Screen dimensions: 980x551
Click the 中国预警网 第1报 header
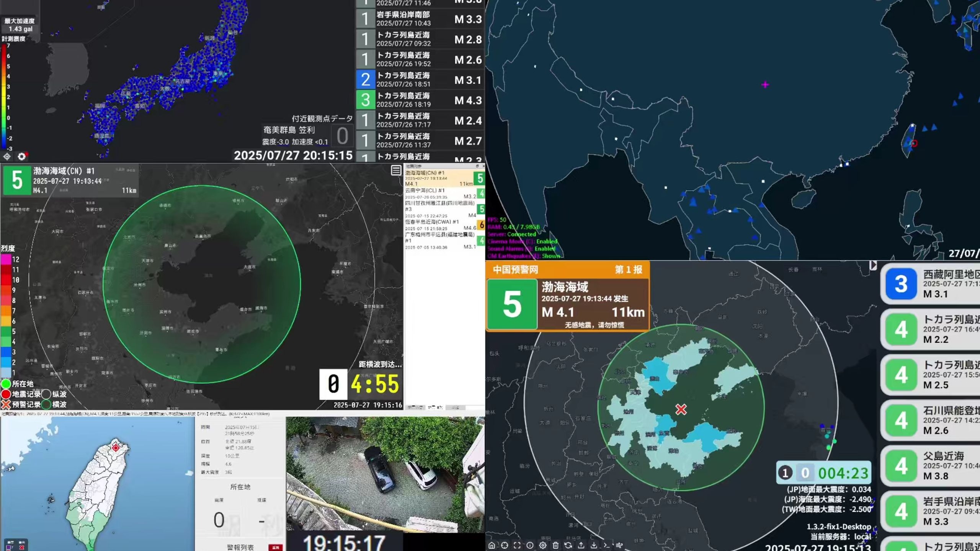pos(568,270)
